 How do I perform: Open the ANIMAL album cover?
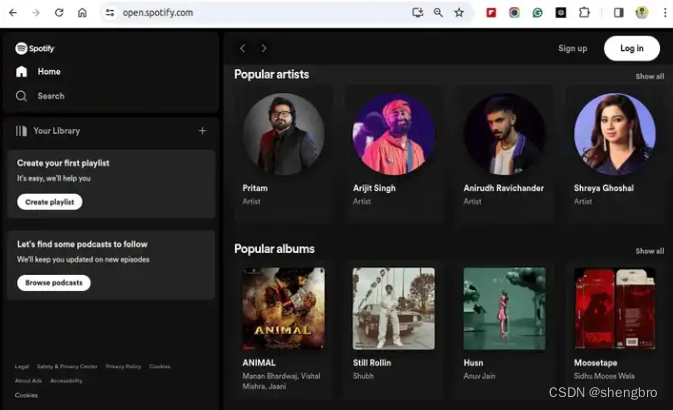coord(283,309)
